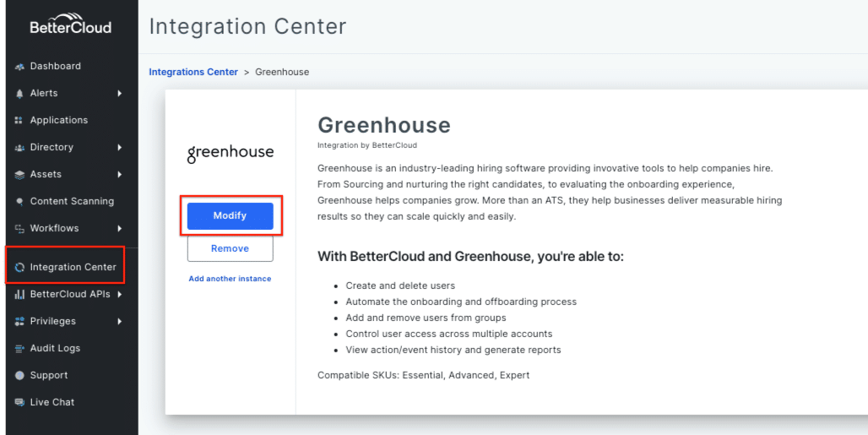The height and width of the screenshot is (435, 868).
Task: Start a Live Chat
Action: (52, 402)
